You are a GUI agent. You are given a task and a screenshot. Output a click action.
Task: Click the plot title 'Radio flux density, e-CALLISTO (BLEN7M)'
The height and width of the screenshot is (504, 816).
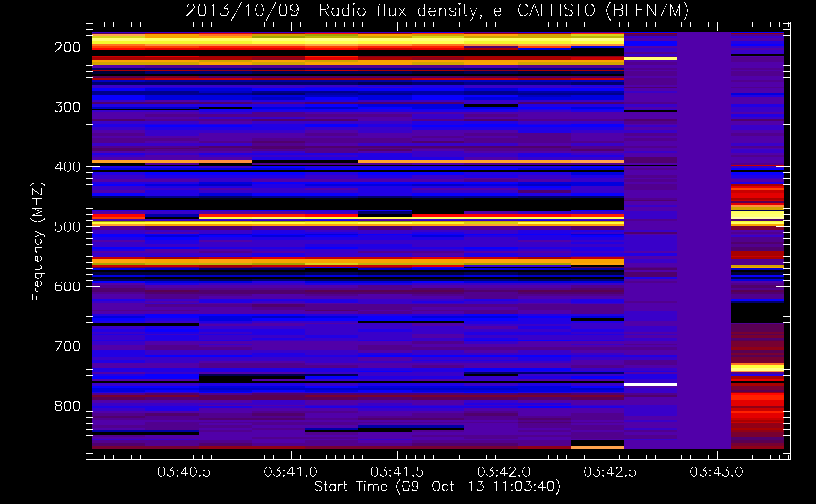point(503,11)
